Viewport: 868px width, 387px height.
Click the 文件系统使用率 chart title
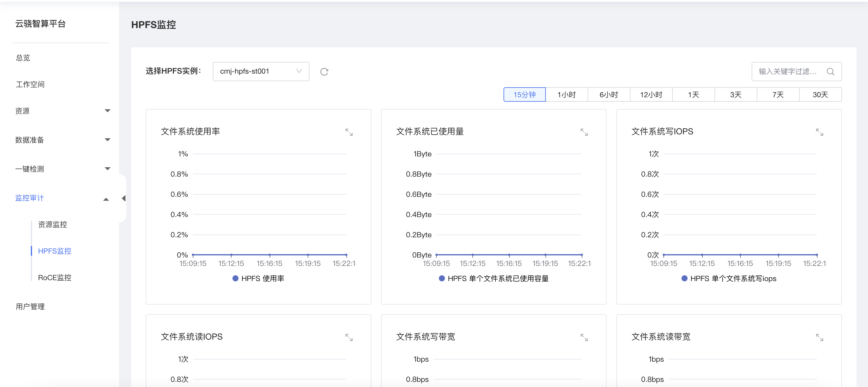190,131
